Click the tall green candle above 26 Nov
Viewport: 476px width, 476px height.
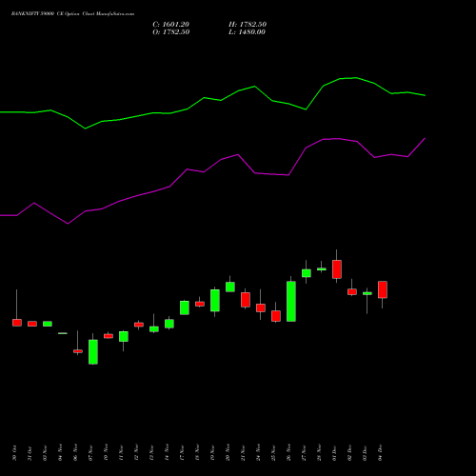click(291, 301)
